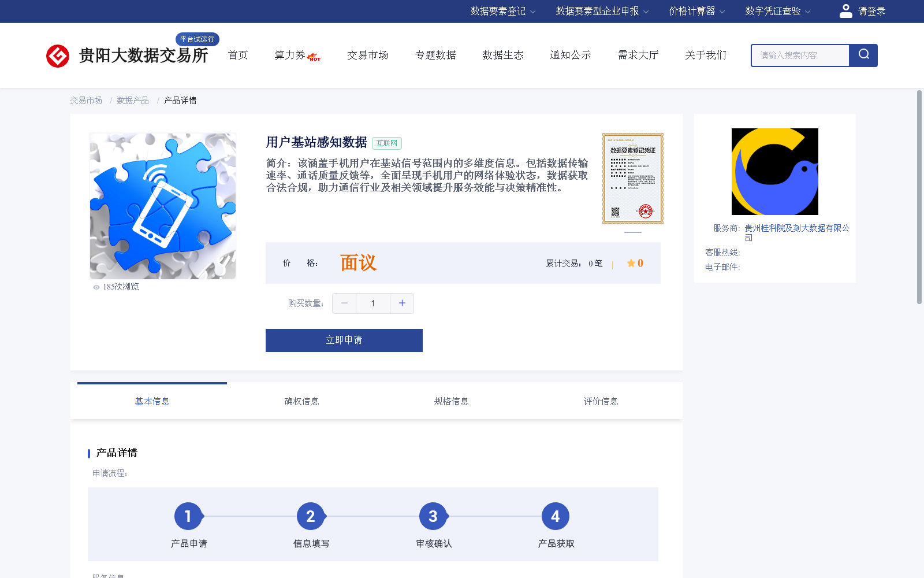Open the 关于我们 menu item
The height and width of the screenshot is (578, 924).
[706, 55]
